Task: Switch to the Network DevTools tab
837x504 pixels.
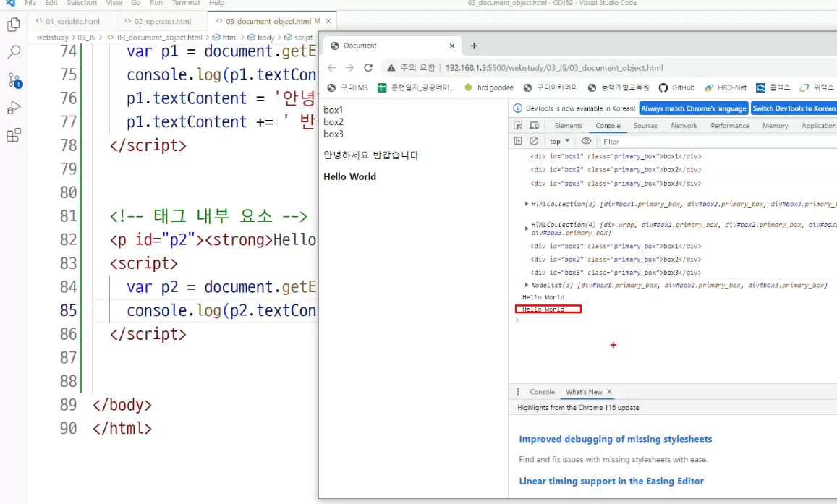Action: coord(684,125)
